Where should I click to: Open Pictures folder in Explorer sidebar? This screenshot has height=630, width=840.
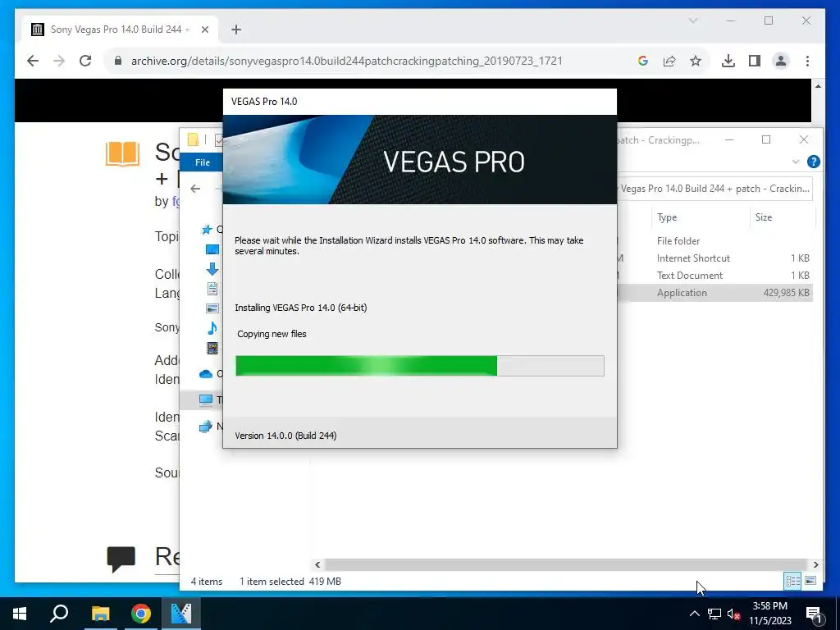212,308
